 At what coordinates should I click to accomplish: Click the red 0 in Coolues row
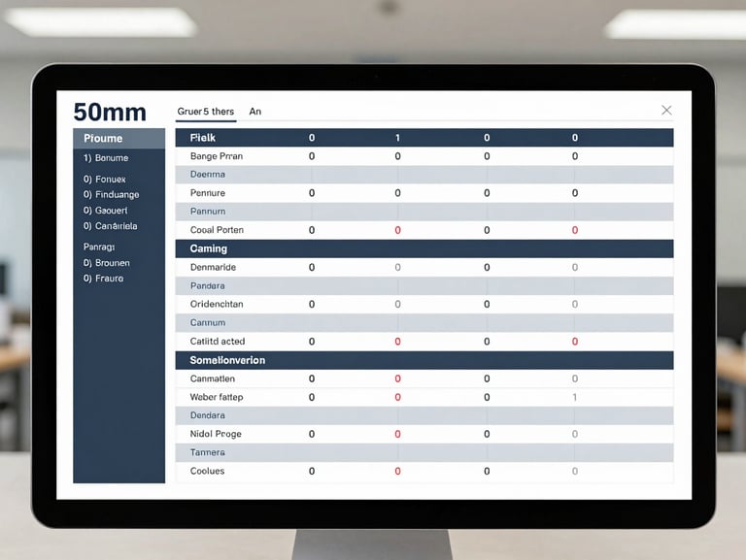click(397, 471)
